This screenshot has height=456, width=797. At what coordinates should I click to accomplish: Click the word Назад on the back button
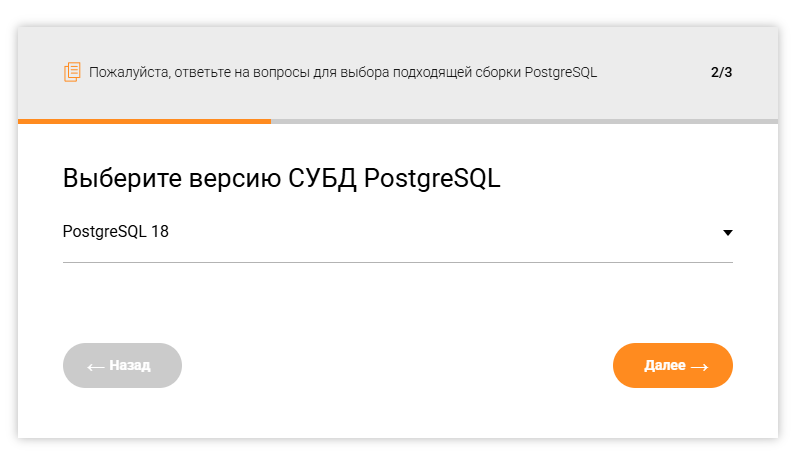[130, 365]
